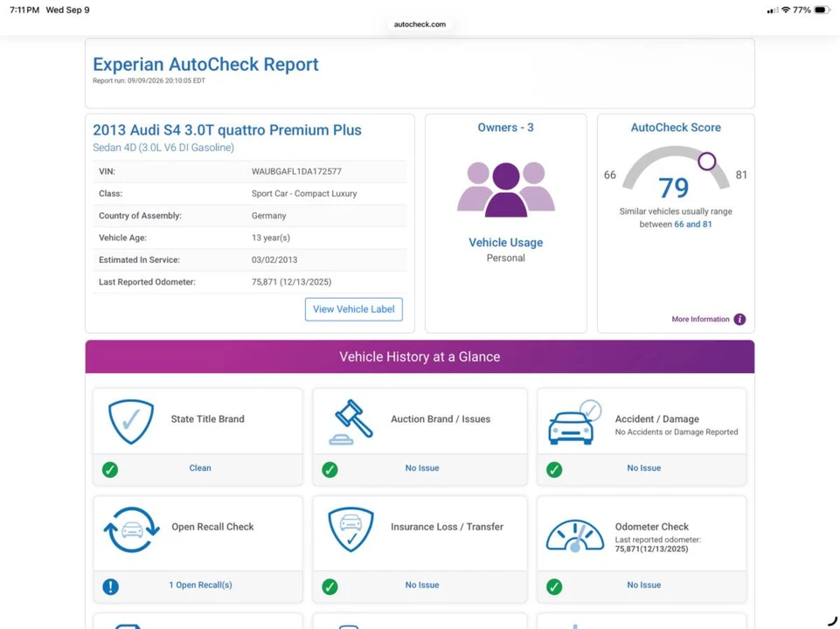This screenshot has height=629, width=840.
Task: Click the 2013 Audi S4 3.0T quattro title
Action: point(227,130)
